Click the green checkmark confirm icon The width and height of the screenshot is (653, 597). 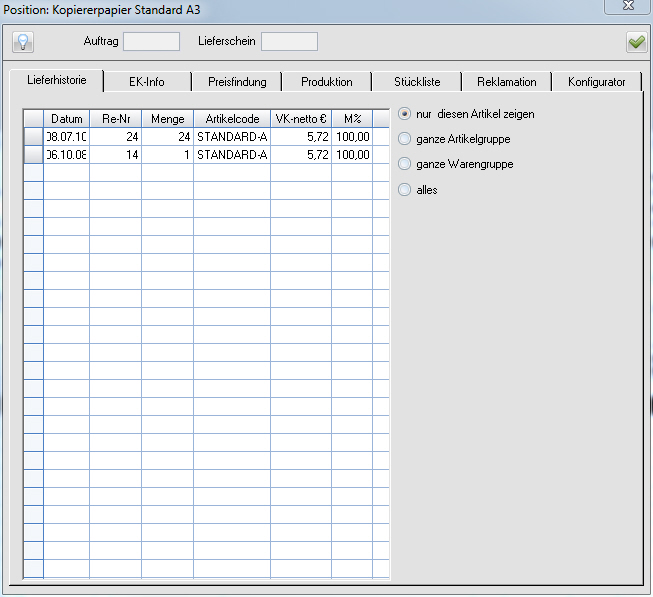coord(636,42)
